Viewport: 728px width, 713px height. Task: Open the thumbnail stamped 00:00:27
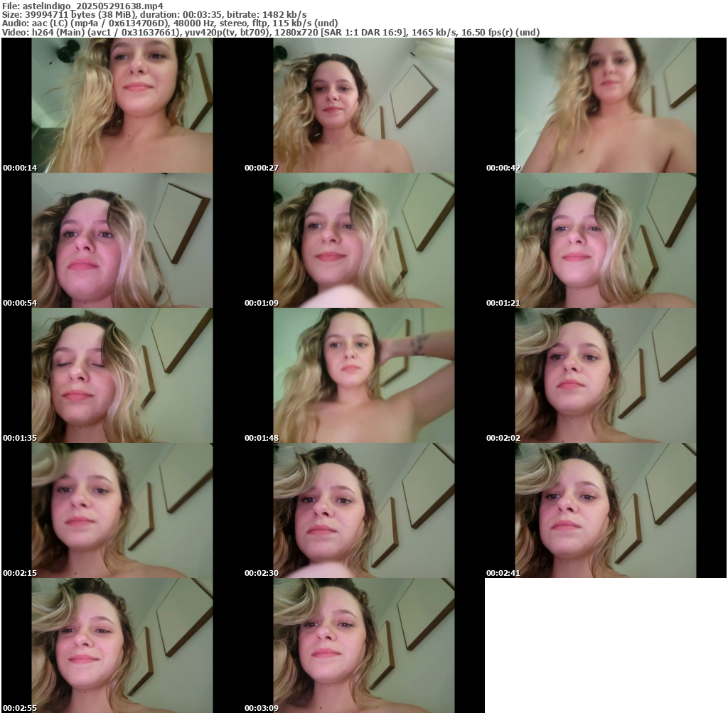(363, 105)
